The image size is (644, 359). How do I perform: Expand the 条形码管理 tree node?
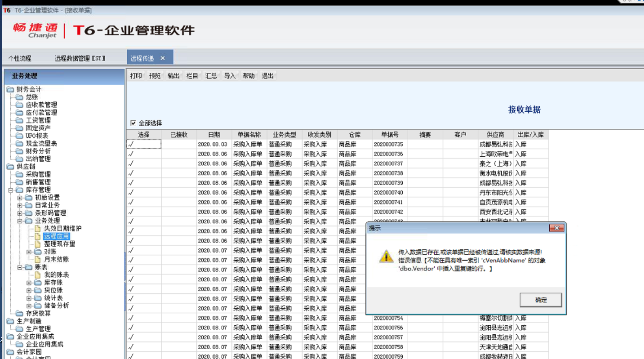(20, 213)
